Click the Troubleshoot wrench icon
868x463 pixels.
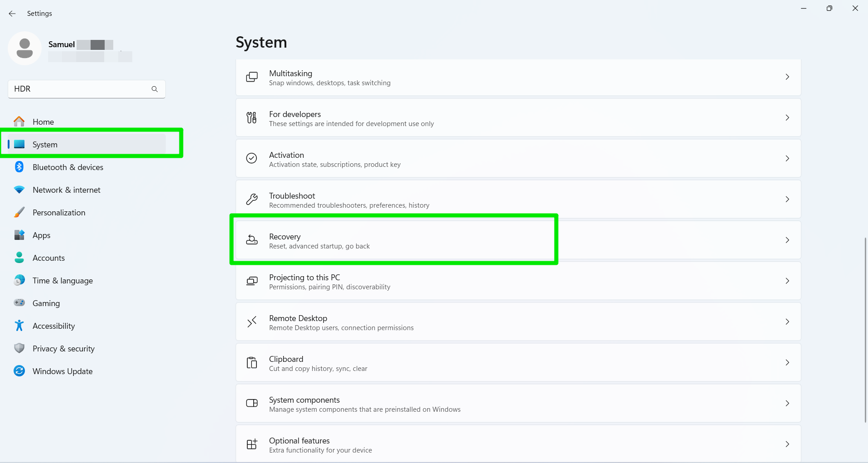click(x=251, y=199)
